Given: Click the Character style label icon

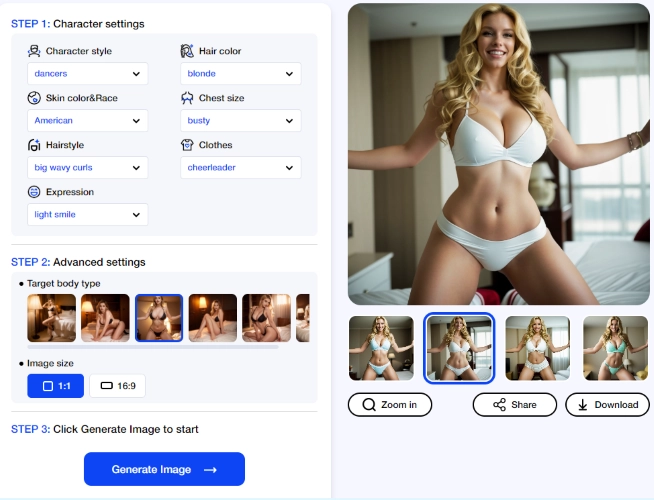Looking at the screenshot, I should (34, 51).
